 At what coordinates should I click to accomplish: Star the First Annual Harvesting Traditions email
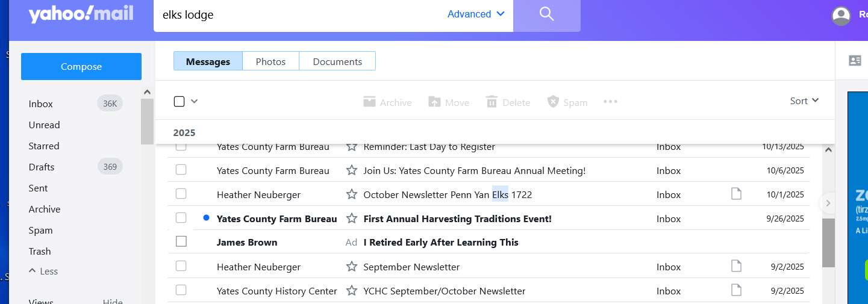[352, 219]
